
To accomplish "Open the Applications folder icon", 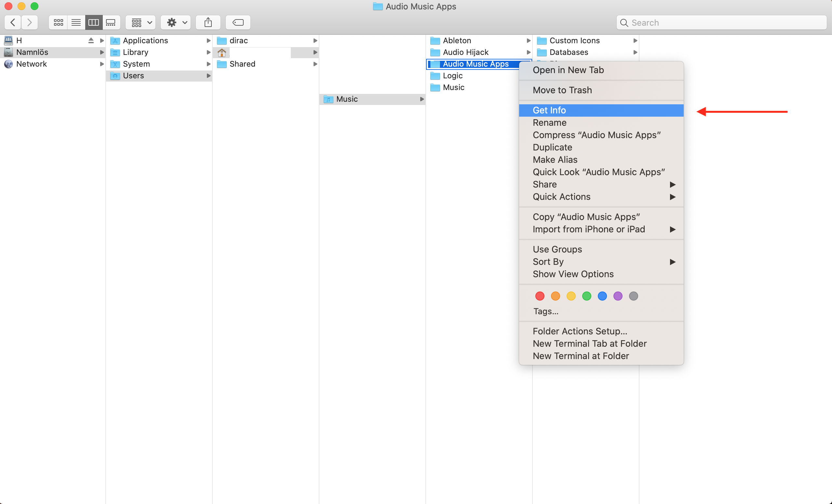I will click(115, 41).
